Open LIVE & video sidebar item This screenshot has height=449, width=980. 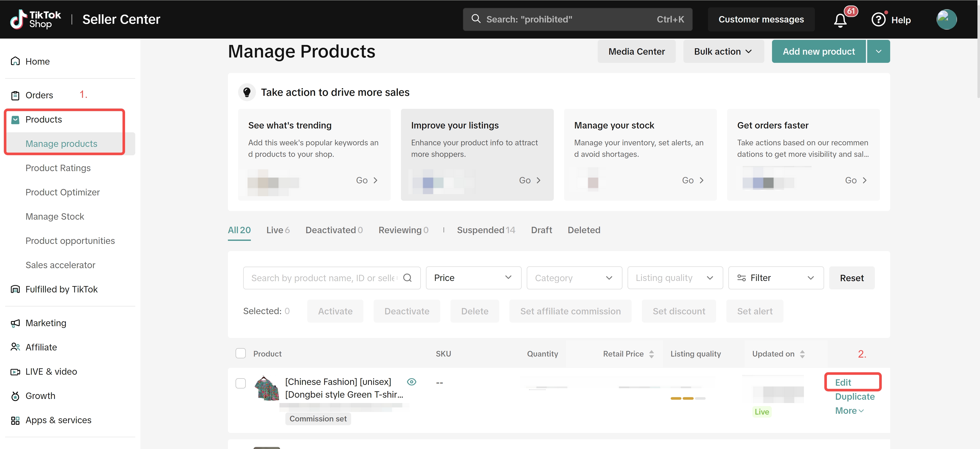coord(51,371)
